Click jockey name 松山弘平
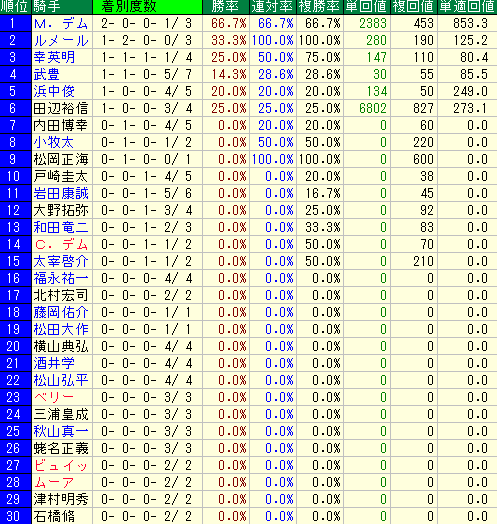Viewport: 497px width, 524px height. pos(61,380)
